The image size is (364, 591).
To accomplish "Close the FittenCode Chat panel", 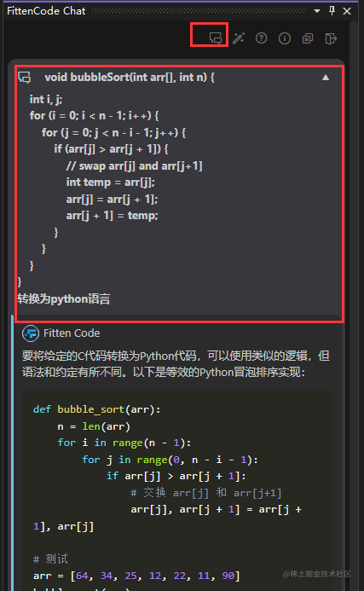I will [347, 11].
